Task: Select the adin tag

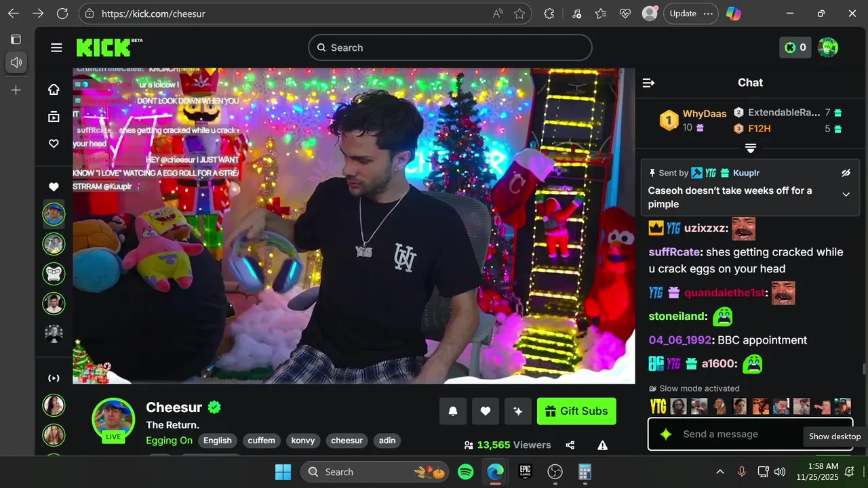Action: pos(387,441)
